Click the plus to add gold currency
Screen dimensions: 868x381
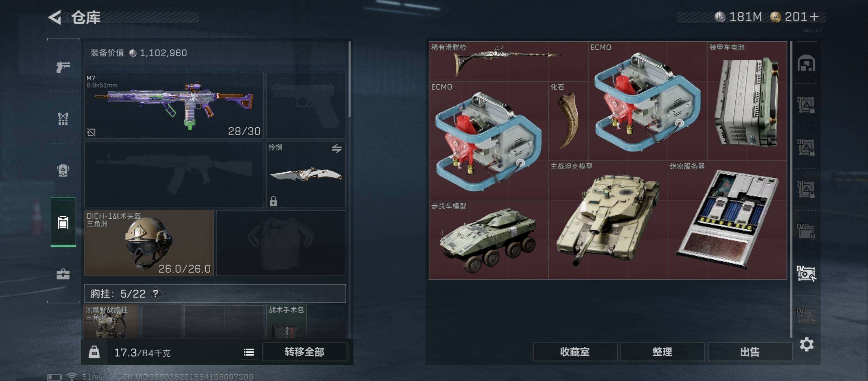(x=814, y=17)
